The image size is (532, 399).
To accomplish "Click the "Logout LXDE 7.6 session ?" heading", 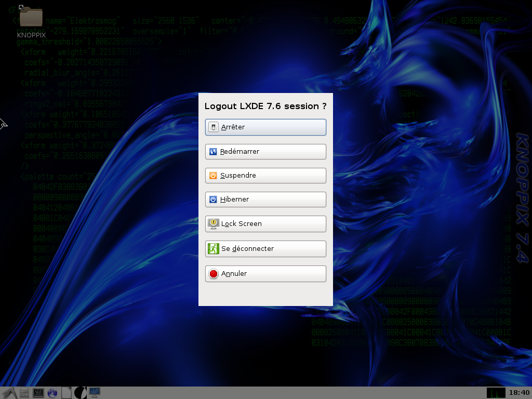I will coord(265,106).
